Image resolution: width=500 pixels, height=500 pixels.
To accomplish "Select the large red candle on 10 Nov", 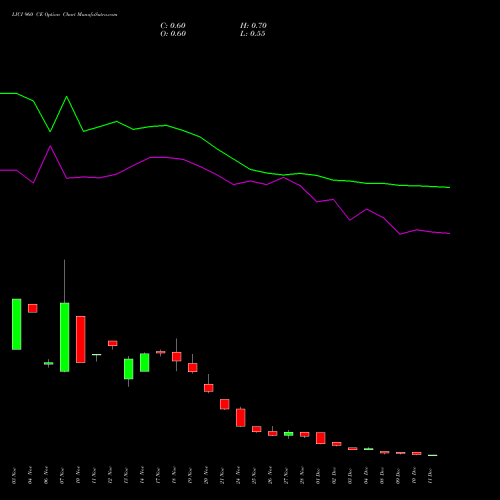I will pos(81,339).
